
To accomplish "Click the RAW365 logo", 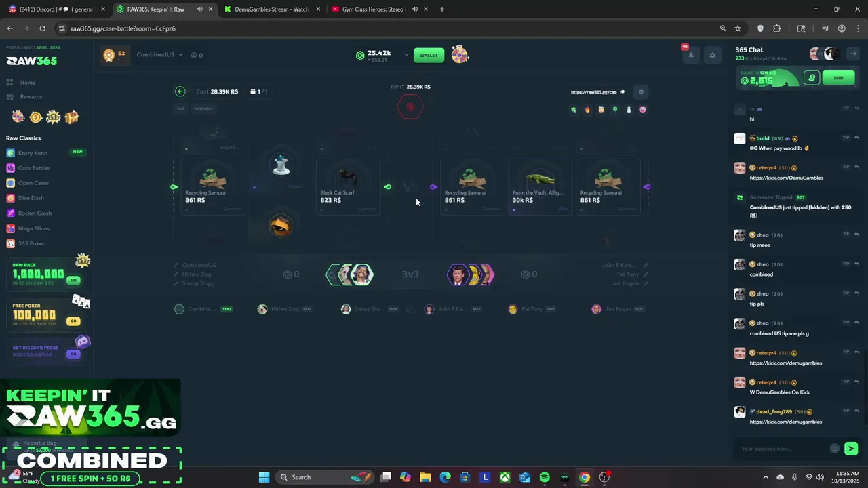I will pyautogui.click(x=32, y=61).
